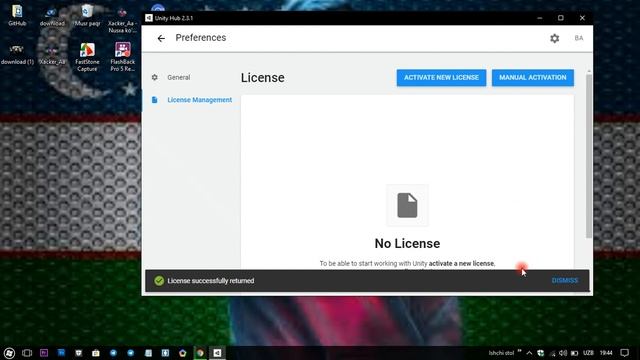This screenshot has height=360, width=640.
Task: Select the GitHub desktop icon
Action: click(x=17, y=16)
